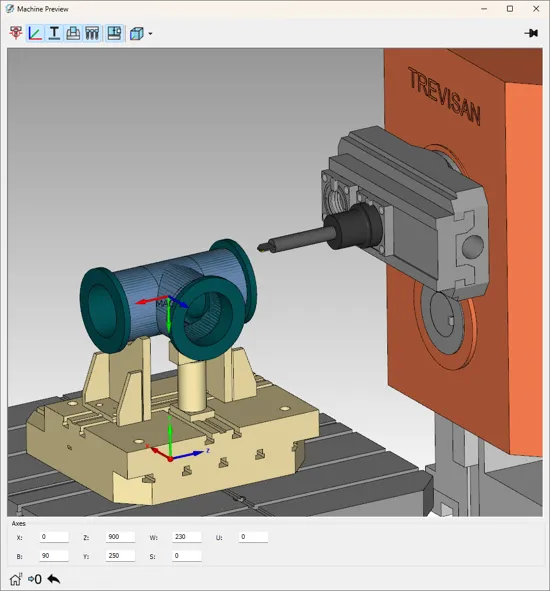Open the view cube dropdown arrow
Viewport: 550px width, 591px height.
(x=150, y=34)
